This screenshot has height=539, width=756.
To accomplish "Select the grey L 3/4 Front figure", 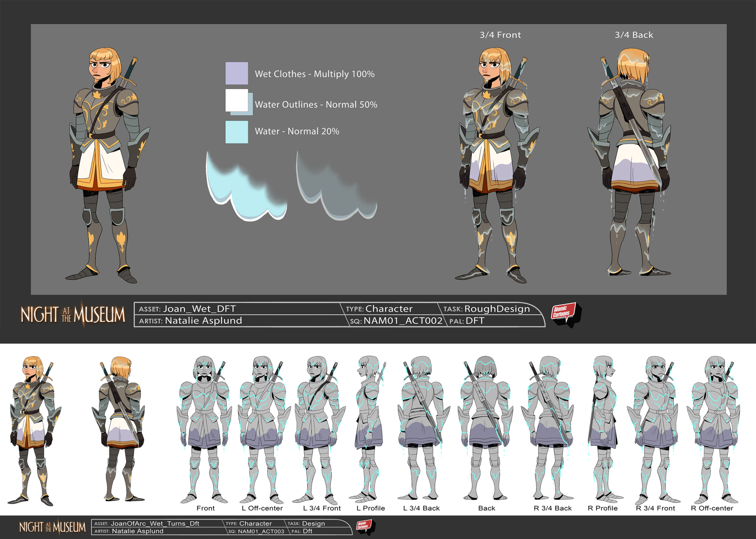I will pyautogui.click(x=319, y=430).
